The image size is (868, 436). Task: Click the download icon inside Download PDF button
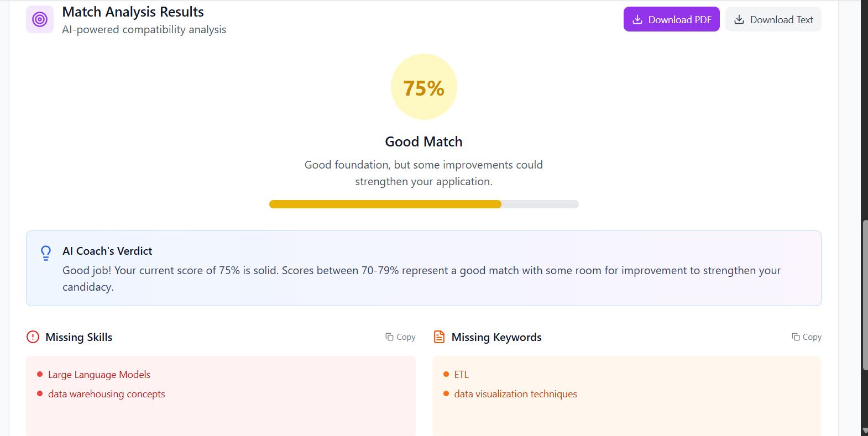click(638, 19)
